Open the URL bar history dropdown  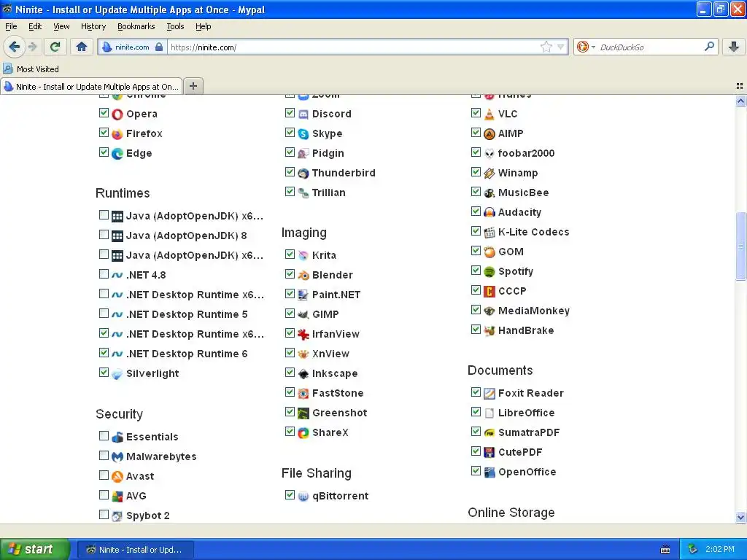pos(561,47)
